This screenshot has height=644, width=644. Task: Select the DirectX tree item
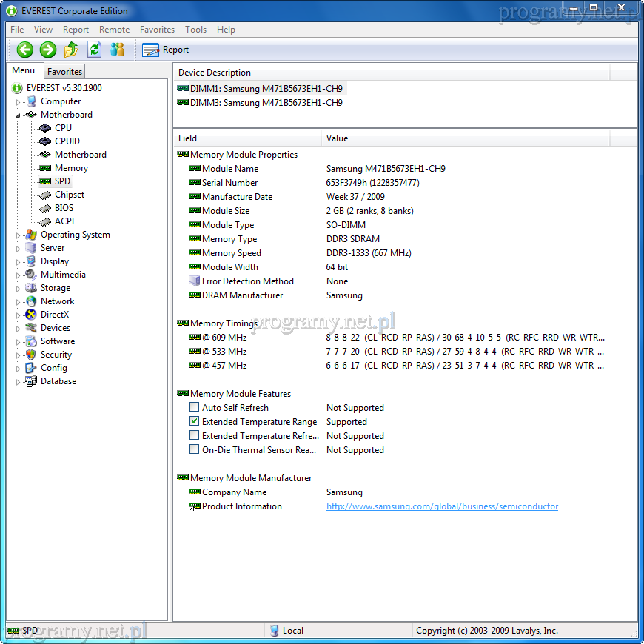(x=56, y=315)
